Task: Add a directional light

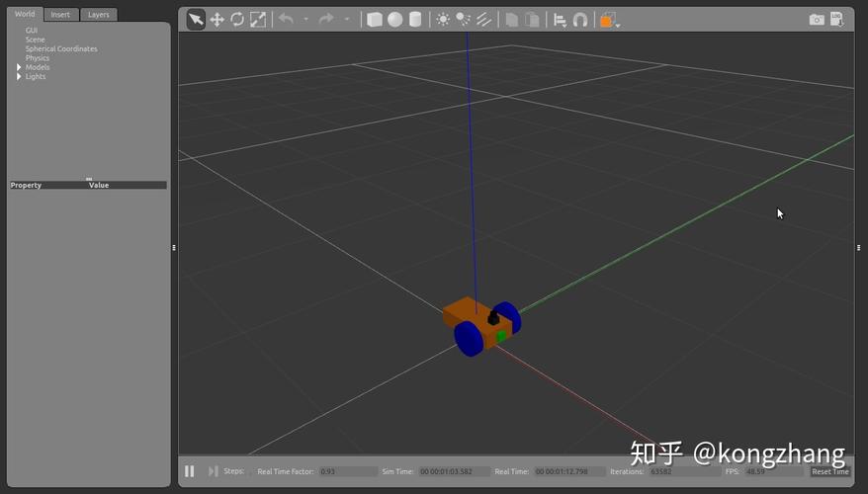Action: [x=483, y=20]
